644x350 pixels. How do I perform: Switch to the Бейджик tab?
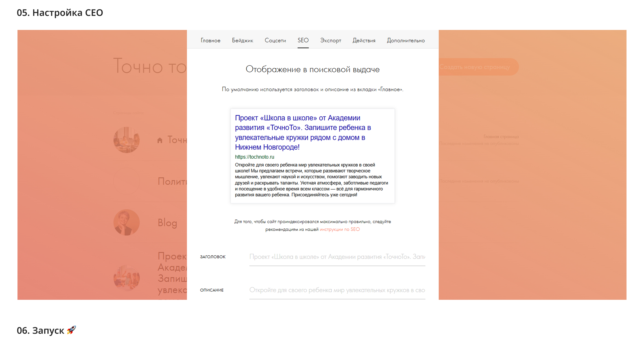[242, 40]
